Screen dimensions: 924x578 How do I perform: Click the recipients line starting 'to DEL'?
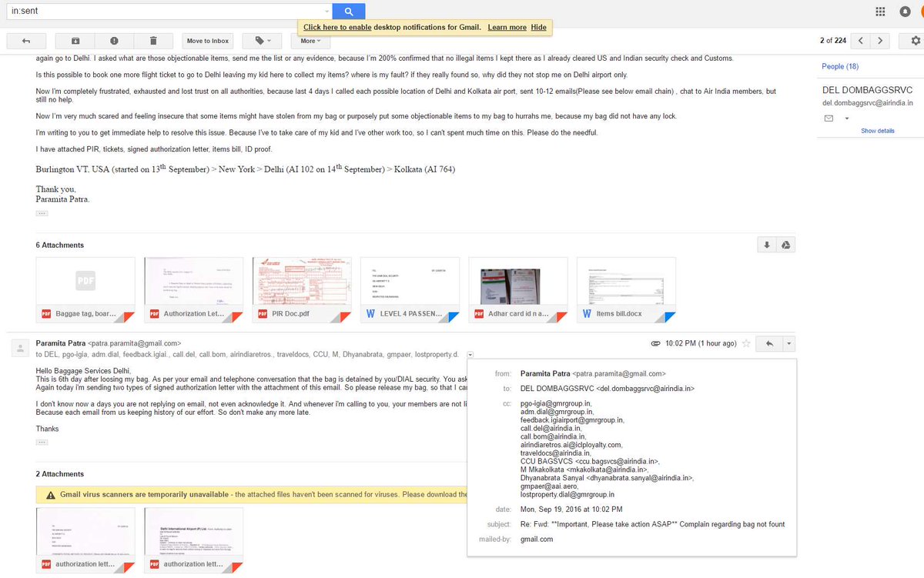click(x=247, y=355)
